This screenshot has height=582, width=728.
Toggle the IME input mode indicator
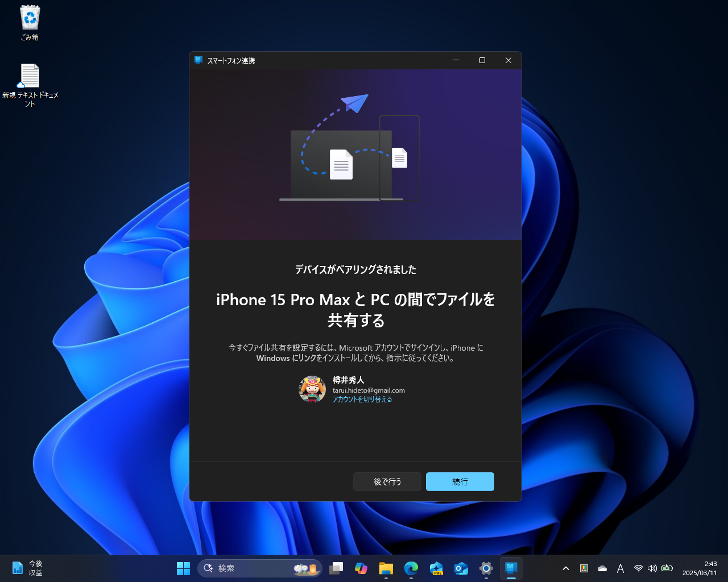tap(621, 568)
